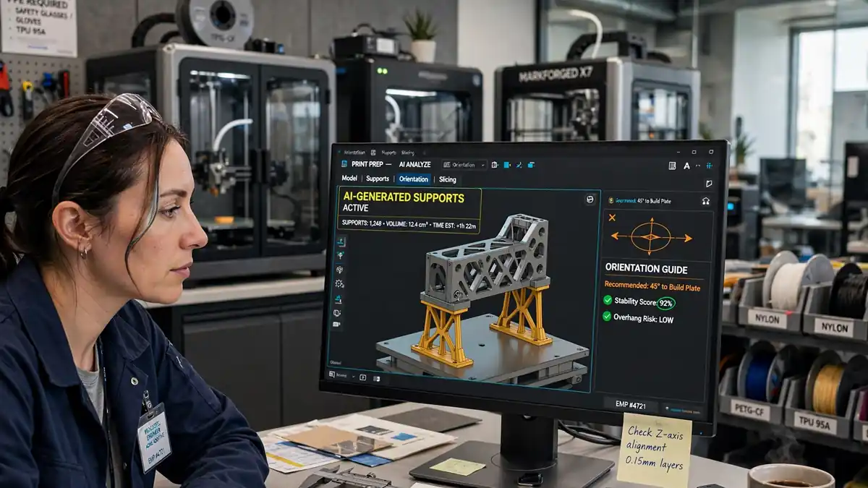The width and height of the screenshot is (868, 488).
Task: Switch to the Slicing tab beside Orientation
Action: click(448, 179)
